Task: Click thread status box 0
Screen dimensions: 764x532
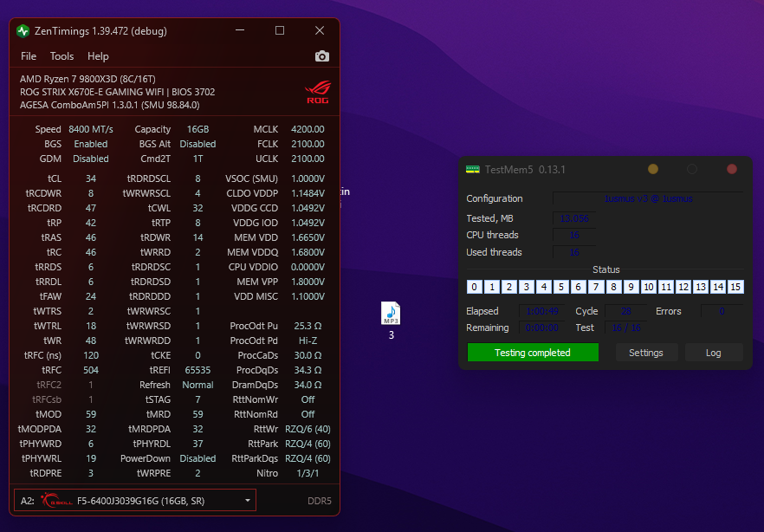Action: coord(474,287)
